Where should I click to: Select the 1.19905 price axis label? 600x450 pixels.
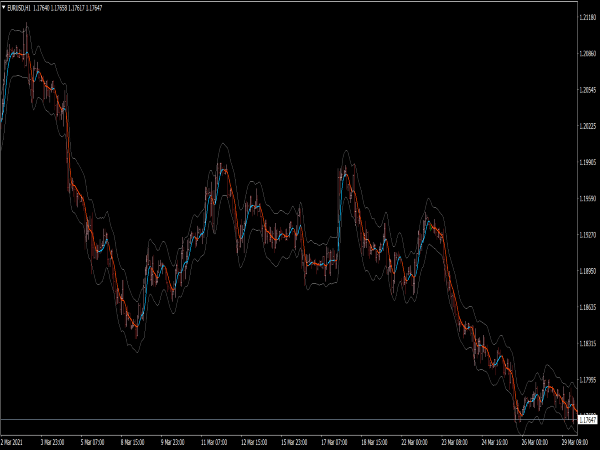(x=588, y=162)
